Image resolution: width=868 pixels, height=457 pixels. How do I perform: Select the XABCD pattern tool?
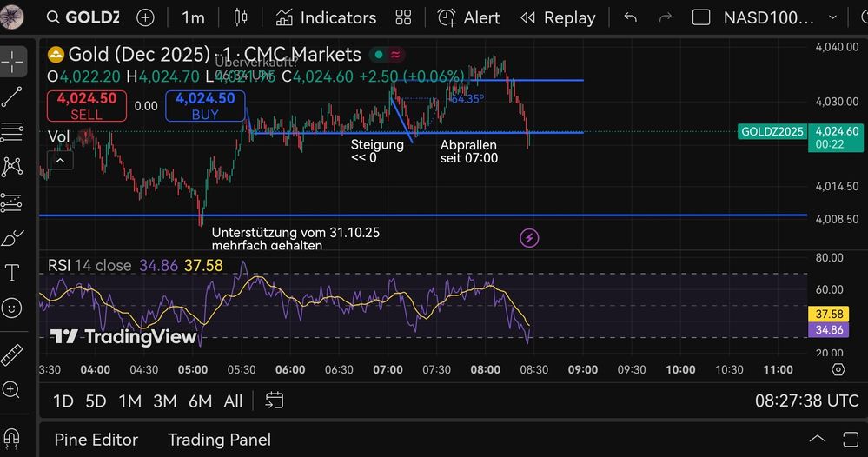click(x=12, y=167)
